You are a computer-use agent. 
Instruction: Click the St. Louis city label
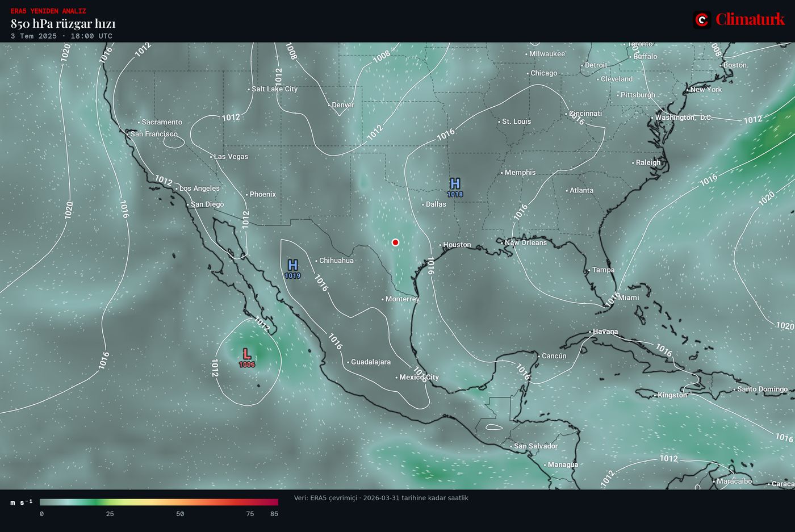516,121
